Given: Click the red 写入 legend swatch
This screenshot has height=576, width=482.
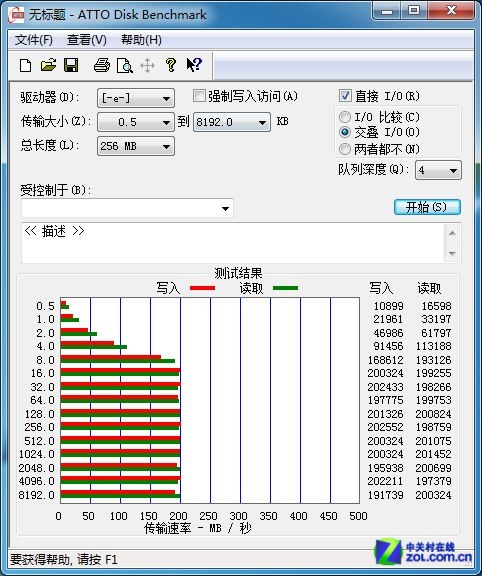Looking at the screenshot, I should coord(202,288).
